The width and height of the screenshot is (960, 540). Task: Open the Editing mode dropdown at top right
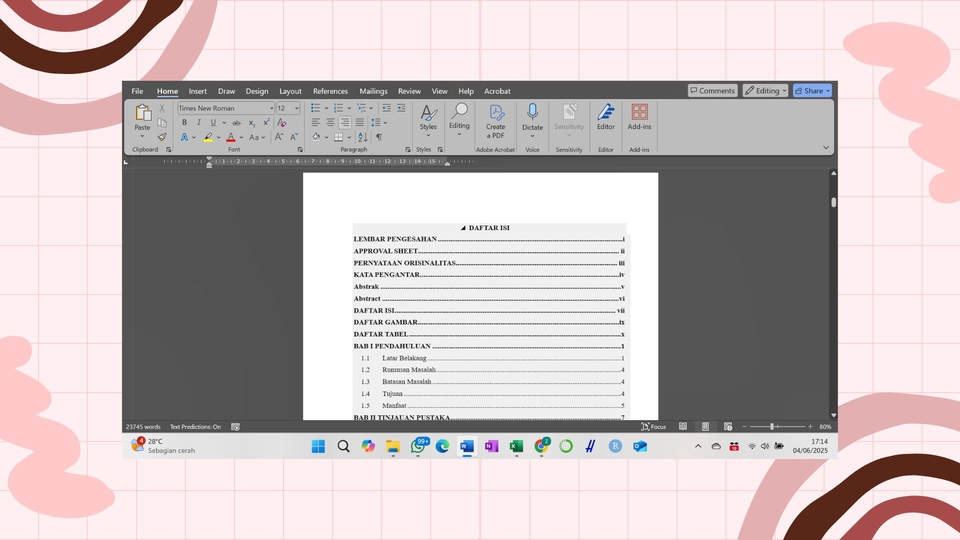pos(765,91)
